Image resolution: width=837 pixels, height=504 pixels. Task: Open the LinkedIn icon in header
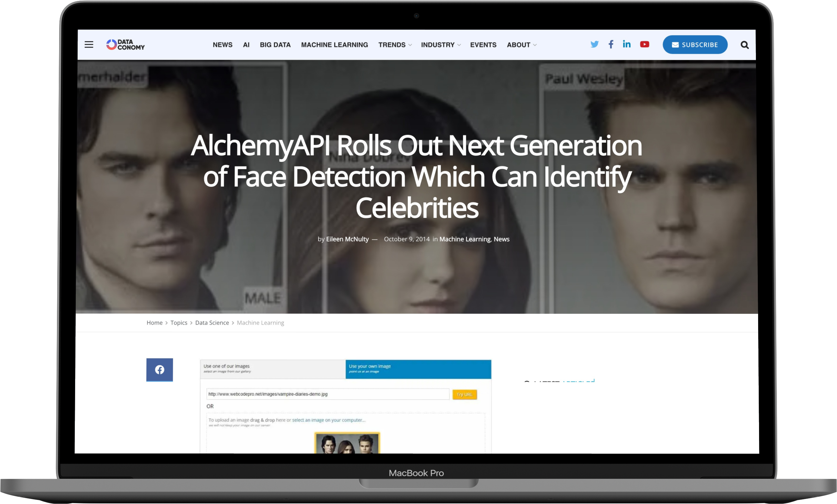coord(627,44)
